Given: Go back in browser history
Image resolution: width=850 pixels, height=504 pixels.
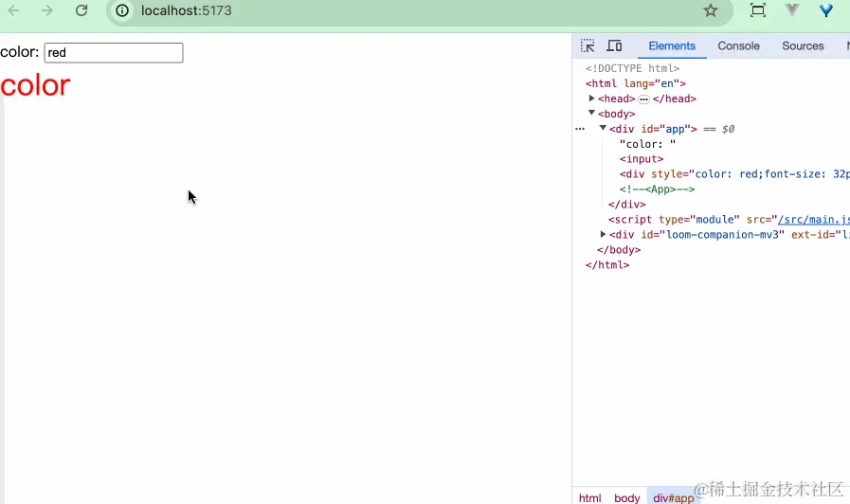Looking at the screenshot, I should pos(13,10).
